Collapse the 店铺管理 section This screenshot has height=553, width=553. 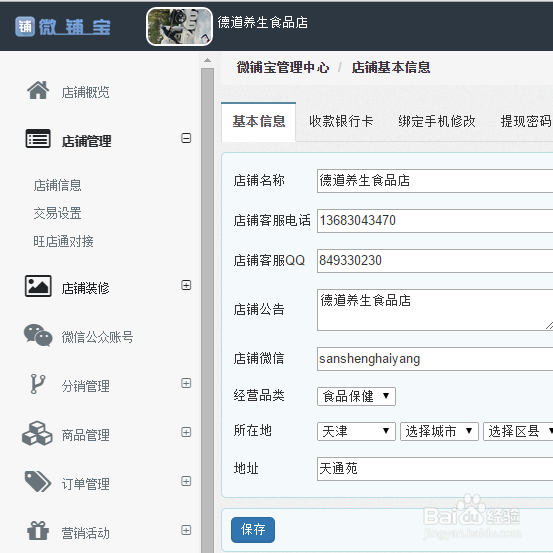[186, 138]
